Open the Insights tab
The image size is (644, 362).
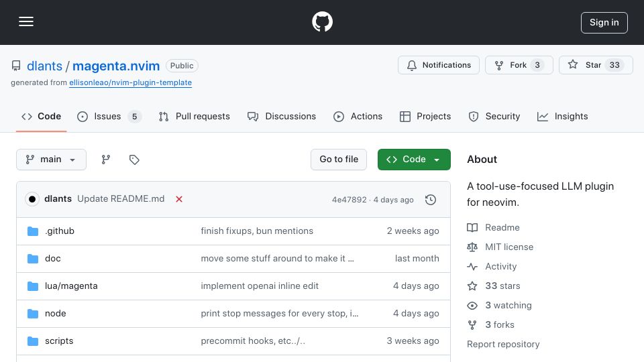tap(562, 117)
